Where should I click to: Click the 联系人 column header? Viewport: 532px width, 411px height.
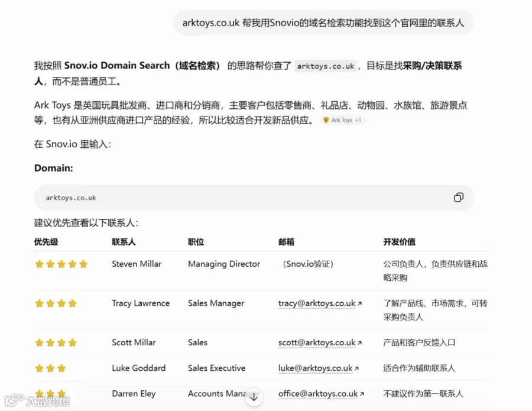(x=124, y=242)
